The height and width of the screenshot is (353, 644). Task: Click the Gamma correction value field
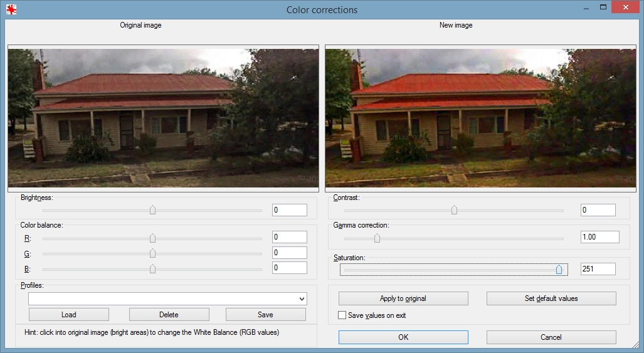(x=599, y=237)
